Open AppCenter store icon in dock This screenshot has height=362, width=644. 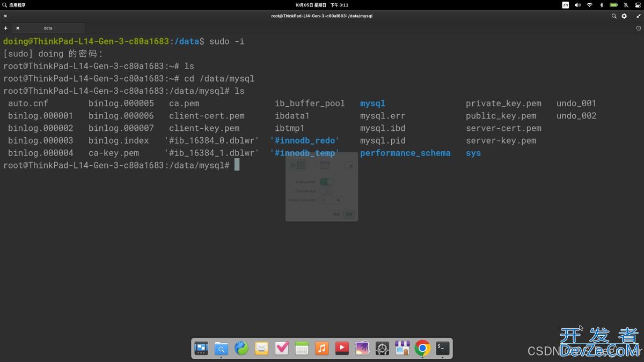click(x=402, y=349)
